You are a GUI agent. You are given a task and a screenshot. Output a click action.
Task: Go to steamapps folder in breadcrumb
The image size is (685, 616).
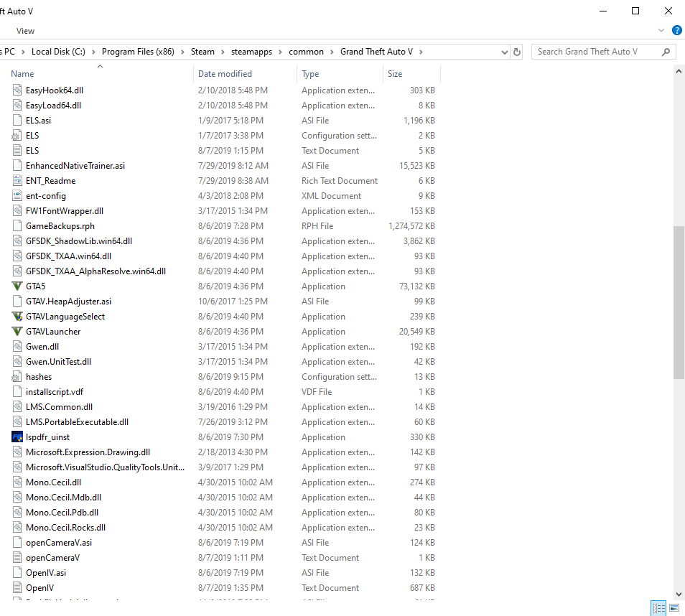click(251, 52)
